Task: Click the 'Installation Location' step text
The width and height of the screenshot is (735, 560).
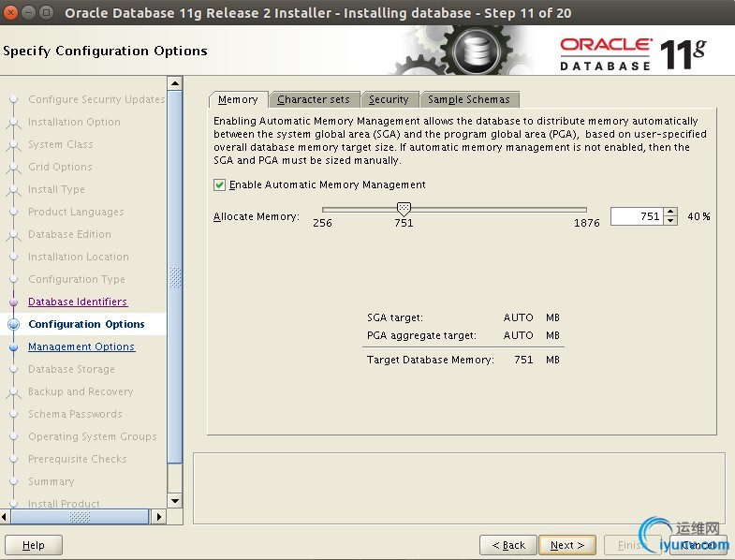Action: click(x=79, y=257)
